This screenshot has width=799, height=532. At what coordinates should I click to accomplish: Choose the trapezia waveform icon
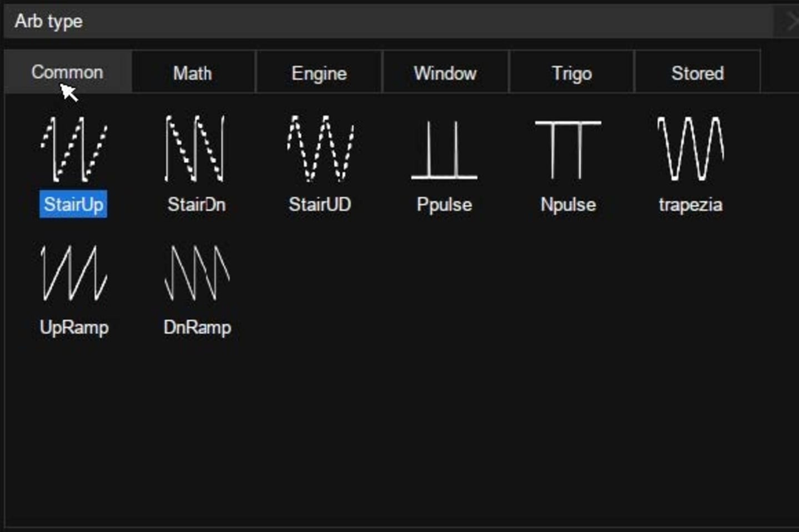click(x=690, y=148)
